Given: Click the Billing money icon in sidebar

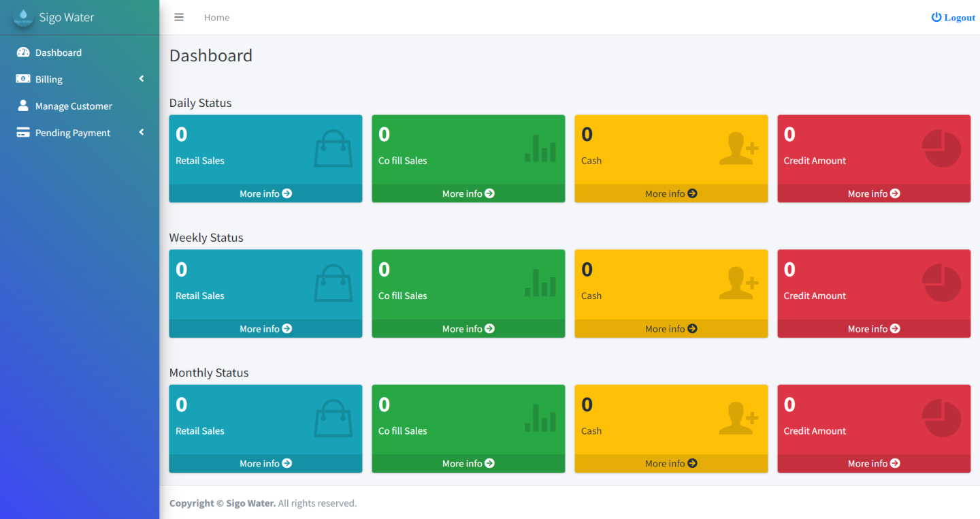Looking at the screenshot, I should pos(23,79).
